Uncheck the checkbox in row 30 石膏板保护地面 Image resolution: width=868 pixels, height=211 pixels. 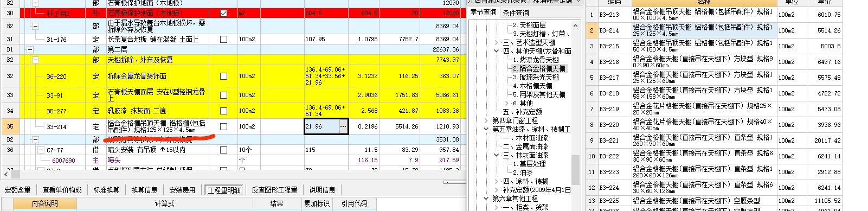click(x=223, y=13)
